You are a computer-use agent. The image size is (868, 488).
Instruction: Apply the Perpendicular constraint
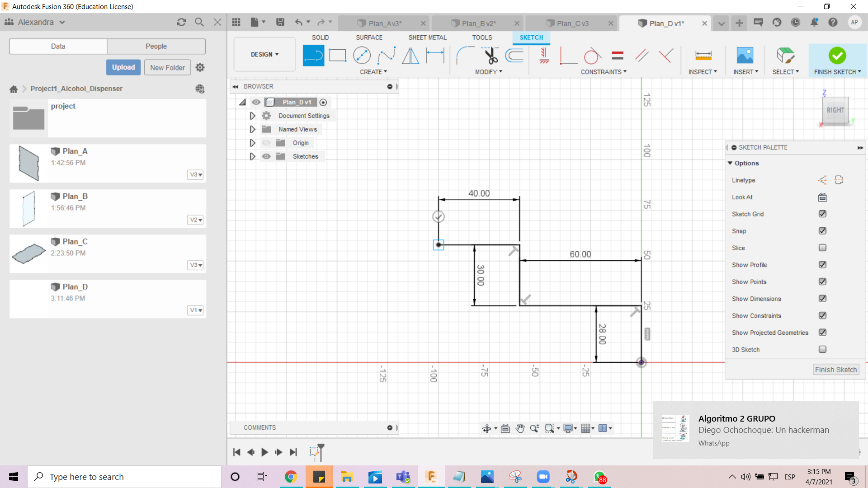click(x=666, y=56)
